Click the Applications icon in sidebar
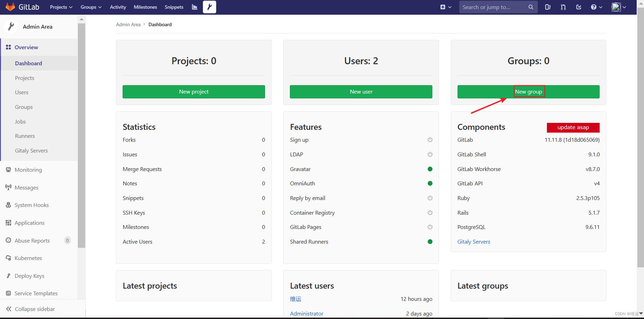This screenshot has height=319, width=644. [8, 223]
